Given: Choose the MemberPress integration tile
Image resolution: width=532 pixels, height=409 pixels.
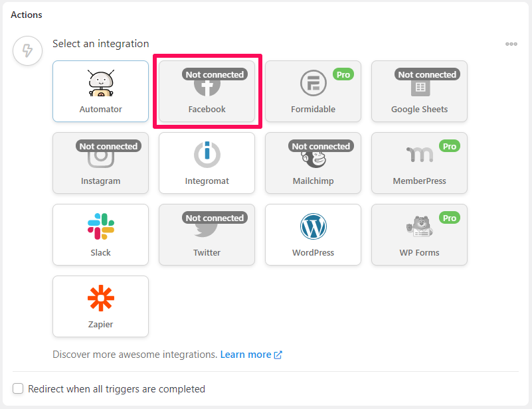Looking at the screenshot, I should tap(419, 163).
